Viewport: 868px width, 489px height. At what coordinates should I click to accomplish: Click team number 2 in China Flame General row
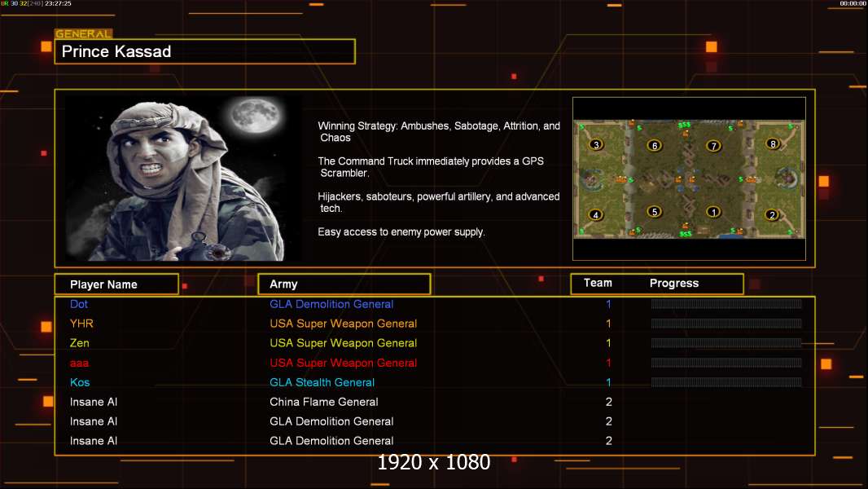point(608,402)
